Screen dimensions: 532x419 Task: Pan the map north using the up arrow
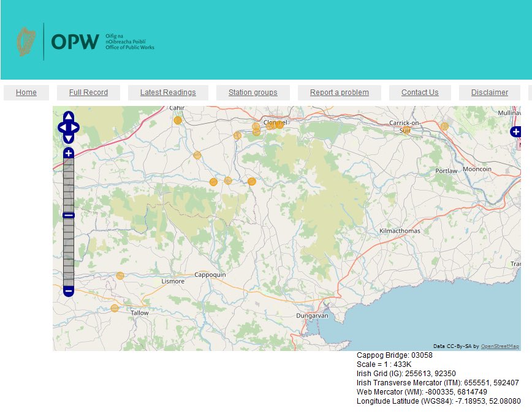[x=67, y=116]
